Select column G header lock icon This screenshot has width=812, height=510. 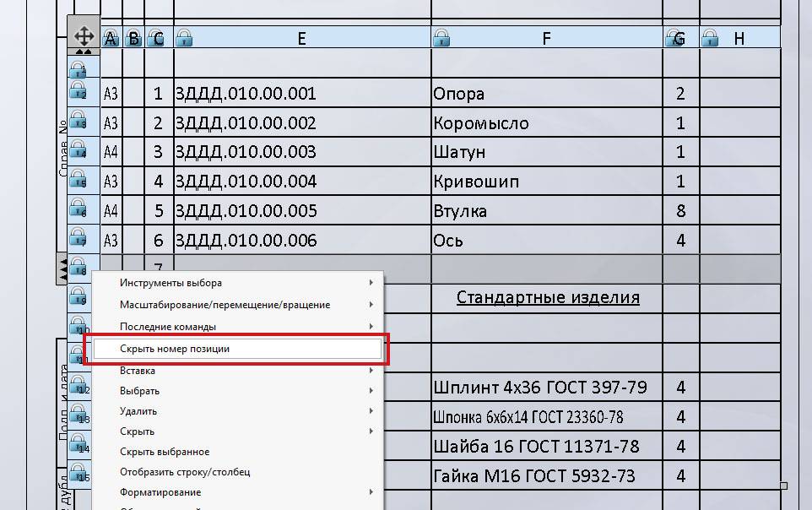coord(675,38)
